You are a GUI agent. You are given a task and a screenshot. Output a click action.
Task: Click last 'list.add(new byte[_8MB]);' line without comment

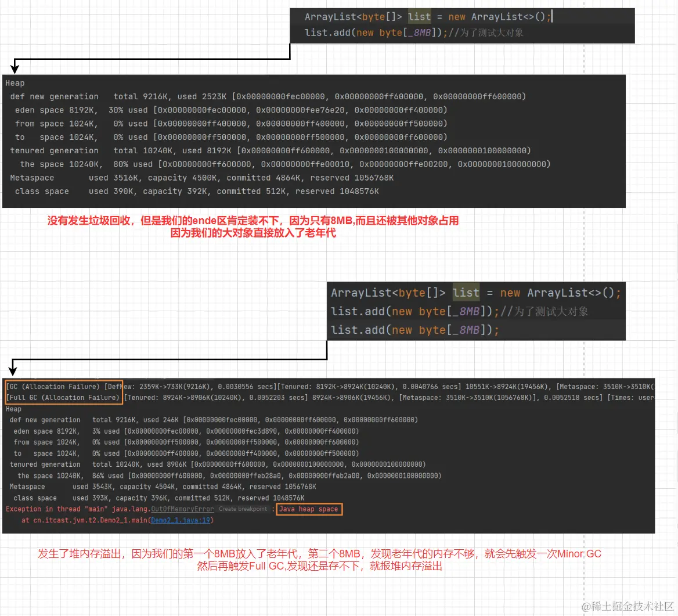415,330
